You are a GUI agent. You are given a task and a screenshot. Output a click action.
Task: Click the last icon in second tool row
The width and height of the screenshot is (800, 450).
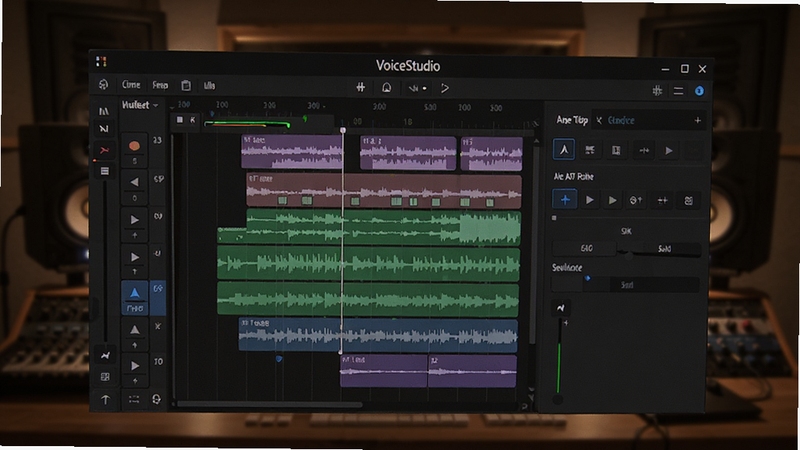(x=688, y=201)
